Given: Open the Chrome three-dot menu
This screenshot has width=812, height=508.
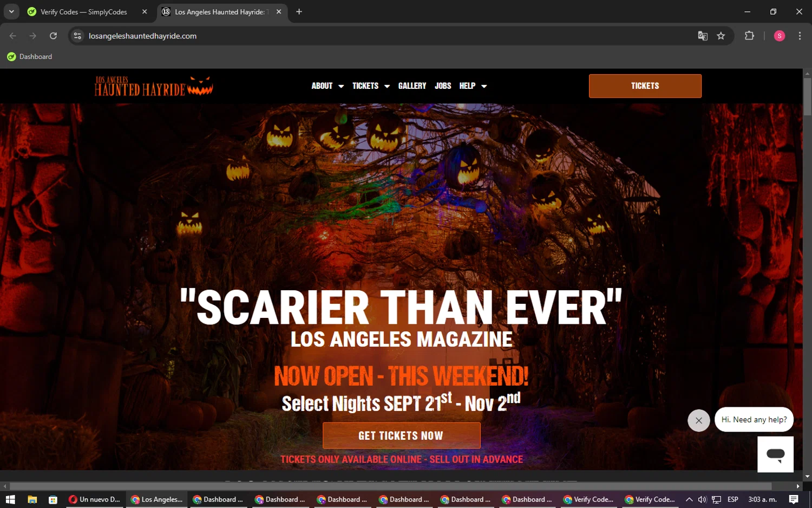Looking at the screenshot, I should point(800,36).
